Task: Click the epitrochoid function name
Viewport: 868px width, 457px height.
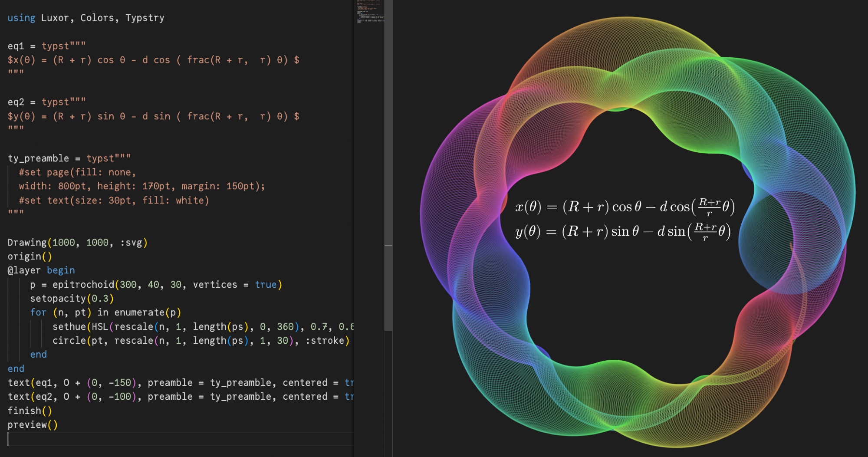Action: pyautogui.click(x=83, y=285)
